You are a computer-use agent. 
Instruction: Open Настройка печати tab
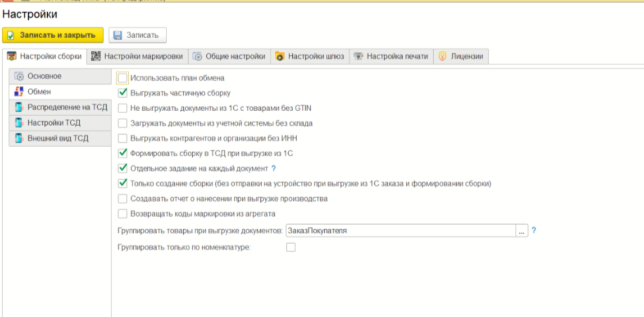click(x=391, y=56)
